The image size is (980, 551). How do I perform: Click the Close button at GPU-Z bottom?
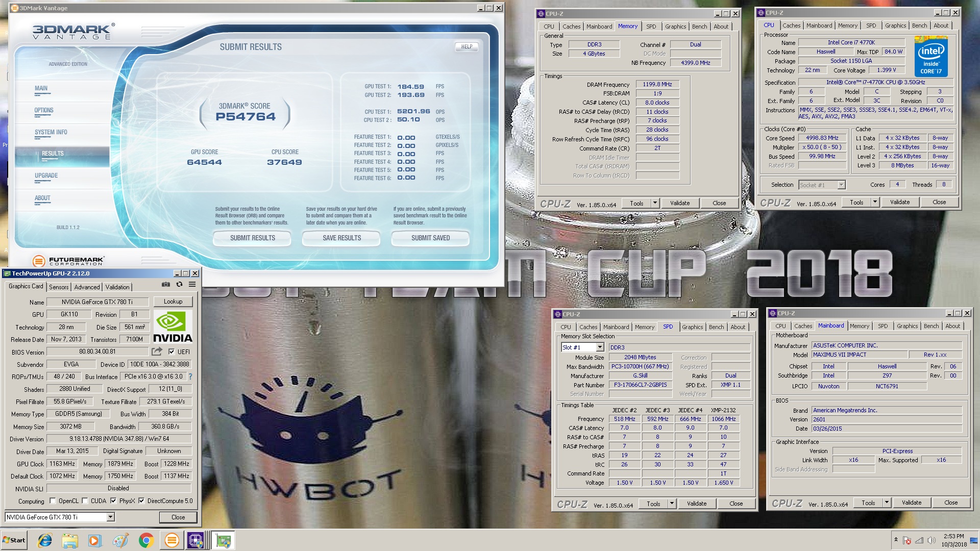178,517
